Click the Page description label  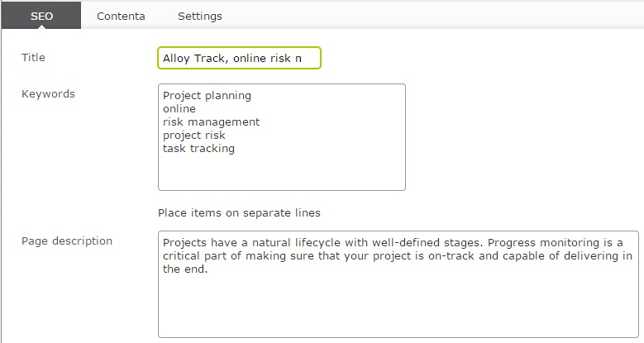click(x=67, y=241)
